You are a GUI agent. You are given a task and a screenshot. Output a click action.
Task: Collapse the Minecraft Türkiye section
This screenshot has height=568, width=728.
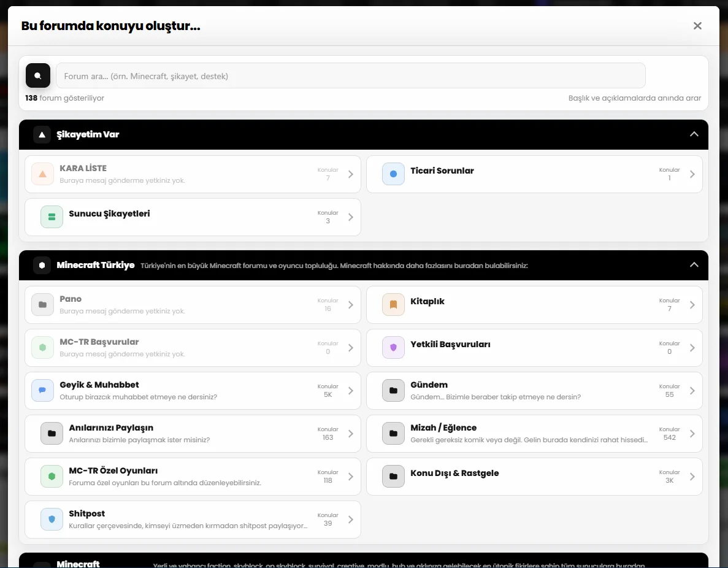click(x=694, y=265)
